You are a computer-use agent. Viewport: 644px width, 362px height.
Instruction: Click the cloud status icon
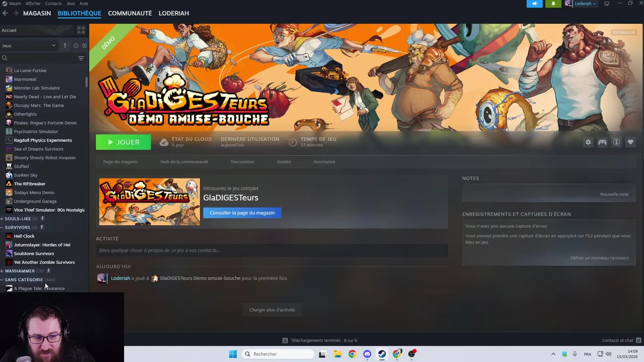click(164, 142)
